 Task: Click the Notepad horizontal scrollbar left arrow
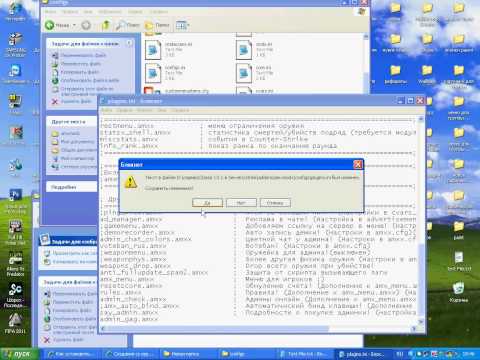pos(103,329)
